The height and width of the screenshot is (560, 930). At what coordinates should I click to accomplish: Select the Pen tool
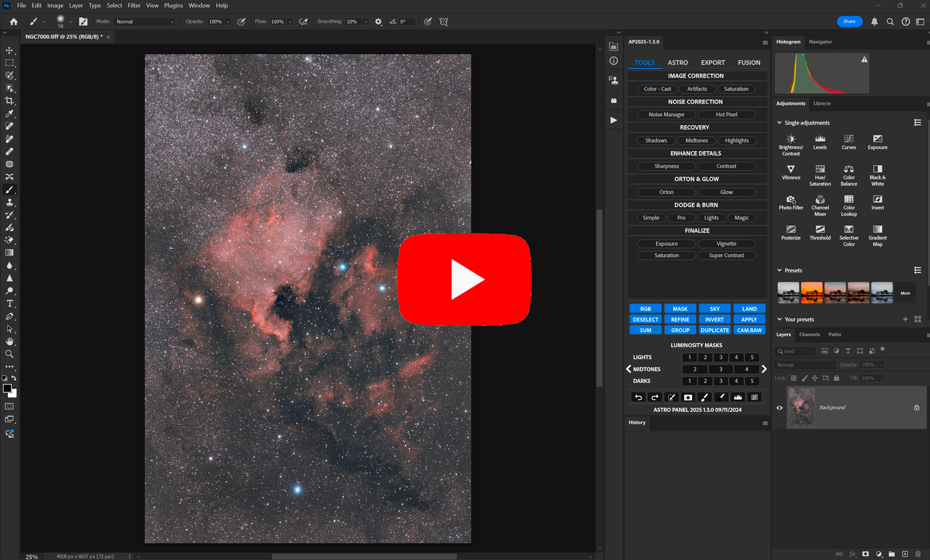pyautogui.click(x=10, y=316)
